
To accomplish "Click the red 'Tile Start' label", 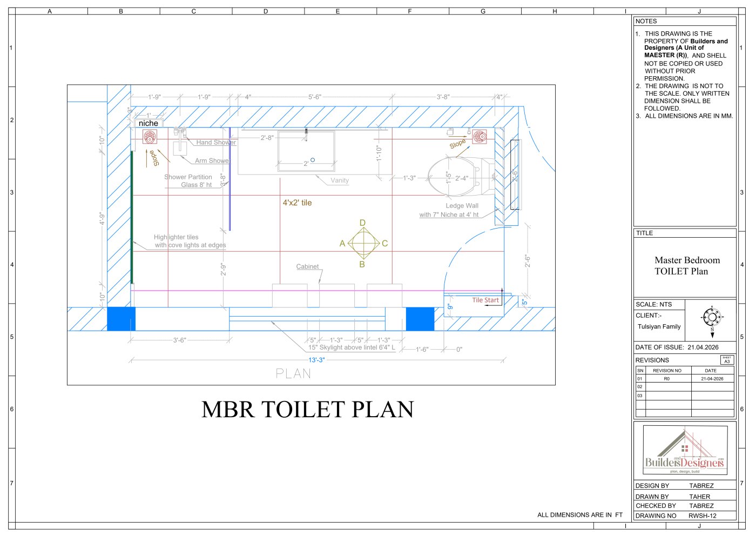I will click(485, 300).
